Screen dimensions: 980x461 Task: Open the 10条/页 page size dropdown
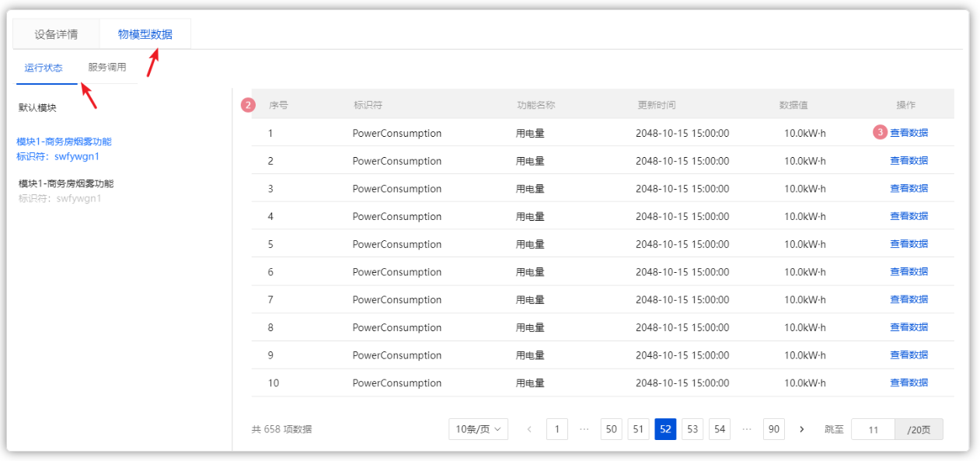[x=478, y=429]
